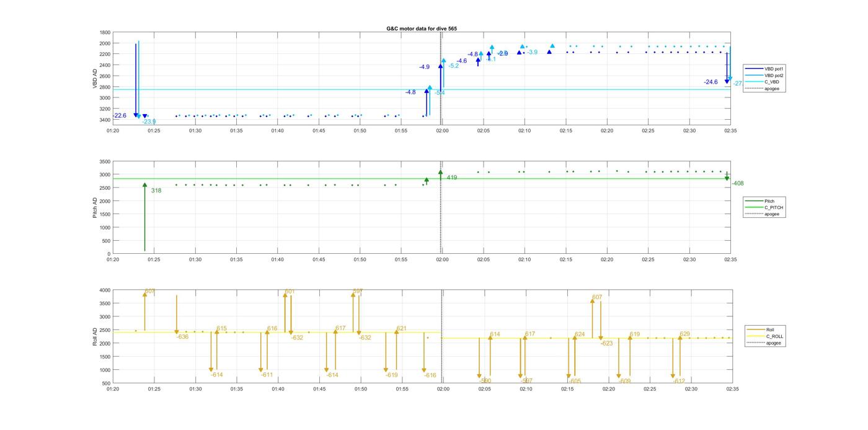868x430 pixels.
Task: Click the "2600" tick on the VBD axis
Action: point(105,76)
